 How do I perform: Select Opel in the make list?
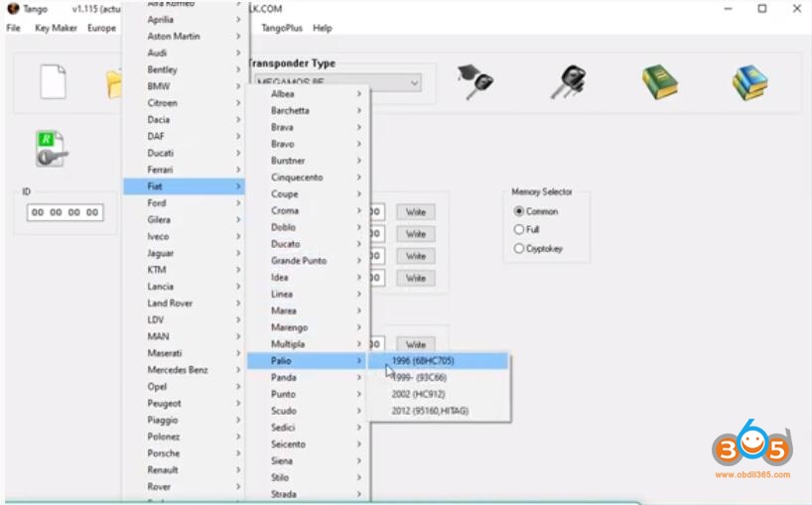point(184,387)
